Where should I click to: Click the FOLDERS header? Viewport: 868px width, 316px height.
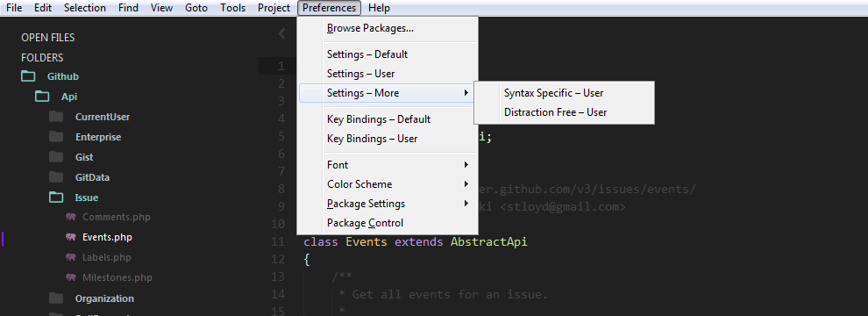pyautogui.click(x=42, y=58)
